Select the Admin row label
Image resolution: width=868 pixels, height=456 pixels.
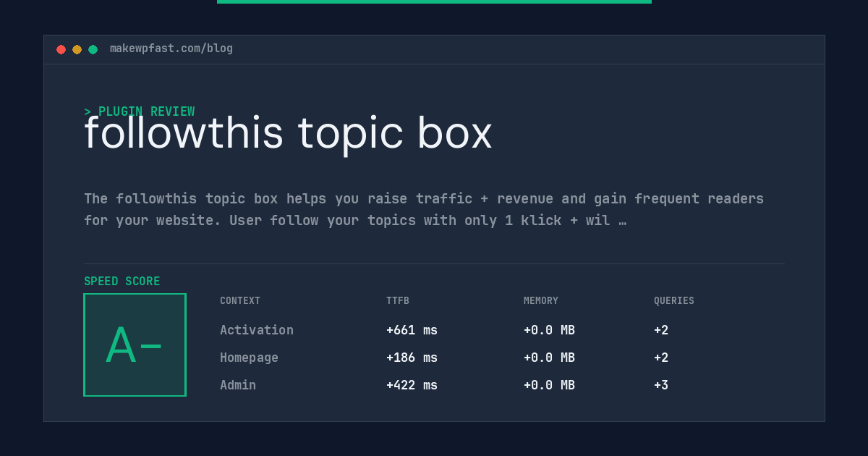point(238,385)
